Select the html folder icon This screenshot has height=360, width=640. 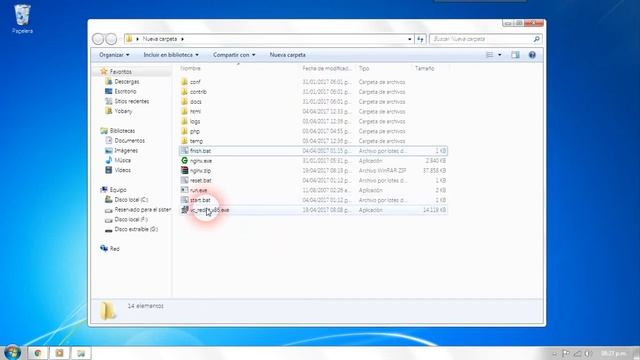(x=184, y=111)
